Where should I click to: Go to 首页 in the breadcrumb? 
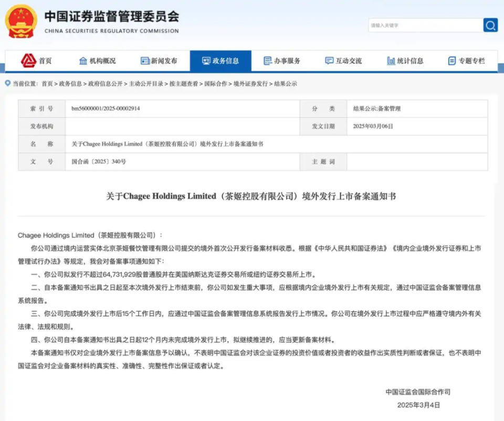click(47, 84)
